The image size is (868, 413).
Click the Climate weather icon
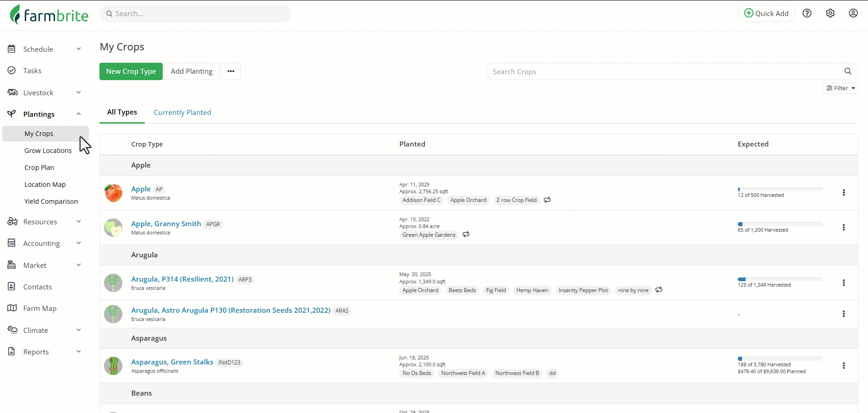pos(12,330)
